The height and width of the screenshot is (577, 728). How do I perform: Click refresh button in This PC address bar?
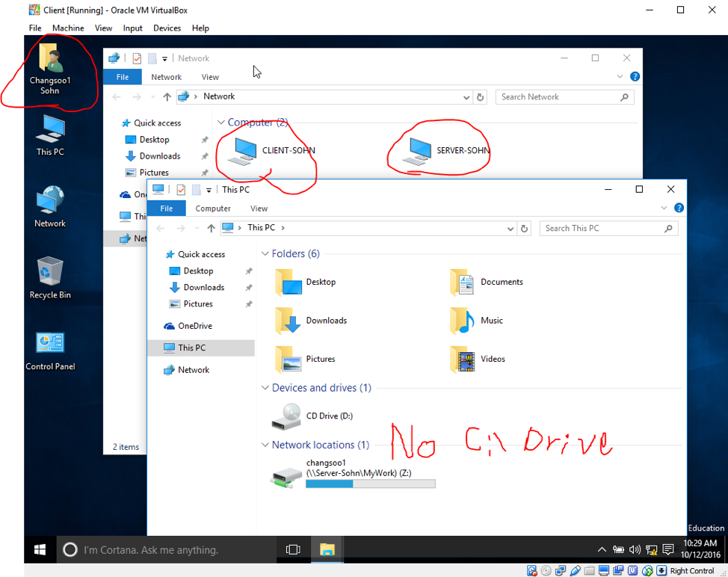click(x=524, y=229)
